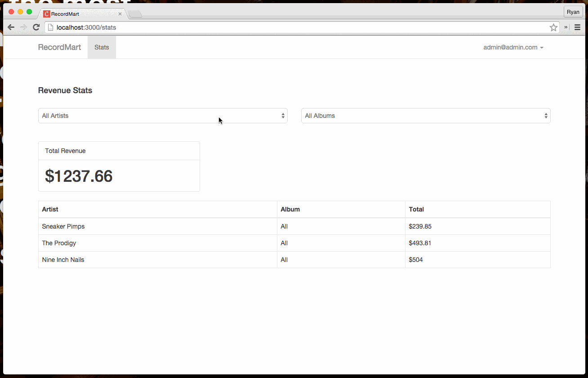Click The Prodigy artist cell
The height and width of the screenshot is (378, 588).
(x=59, y=243)
